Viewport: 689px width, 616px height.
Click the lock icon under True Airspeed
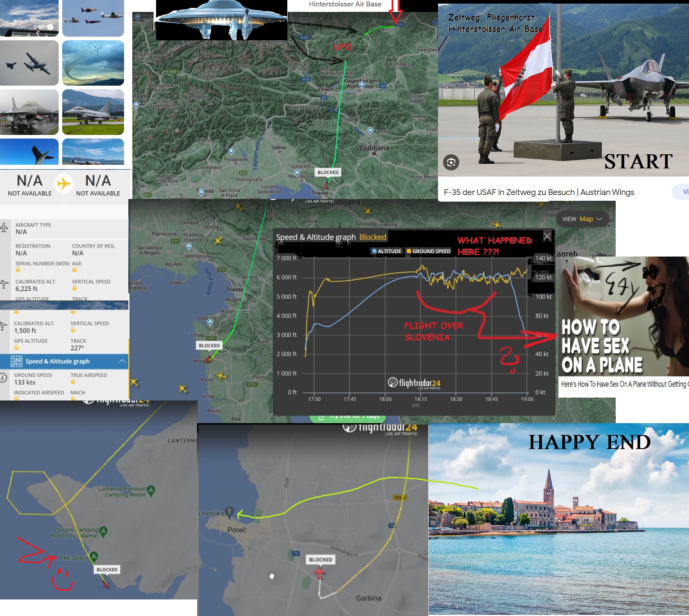pyautogui.click(x=73, y=381)
